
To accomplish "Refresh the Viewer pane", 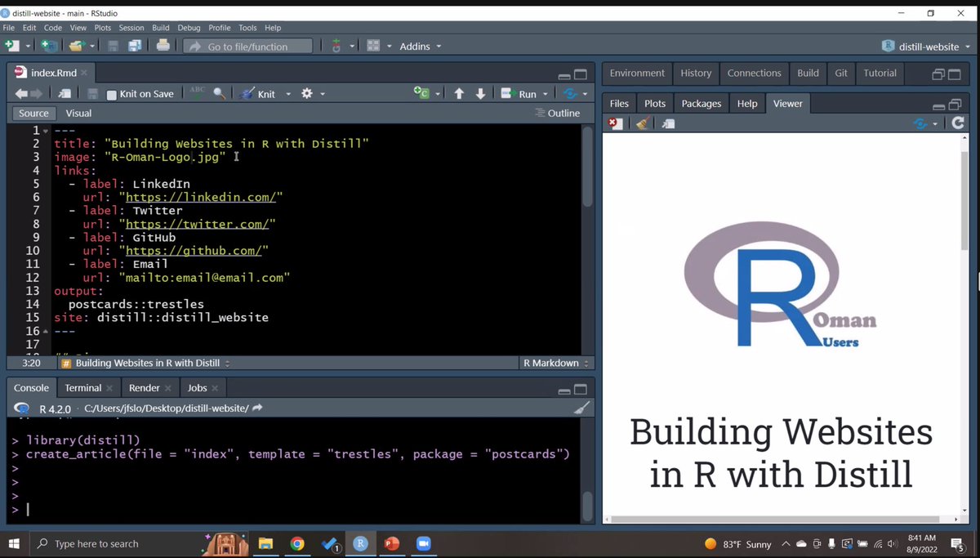I will (x=958, y=123).
